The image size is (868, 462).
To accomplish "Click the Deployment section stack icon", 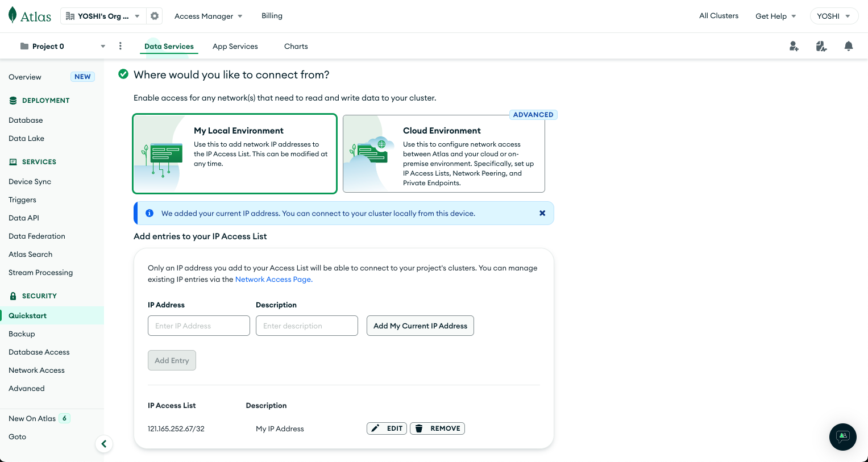I will (13, 100).
